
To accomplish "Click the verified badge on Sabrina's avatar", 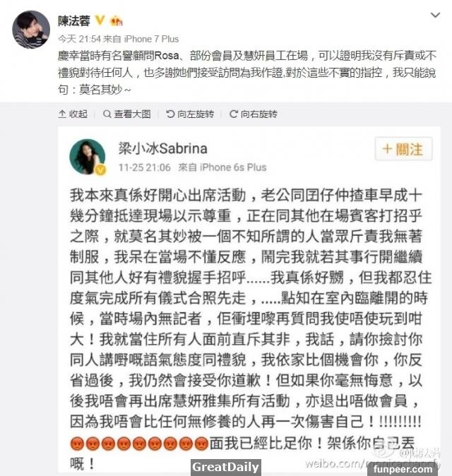I will [101, 170].
